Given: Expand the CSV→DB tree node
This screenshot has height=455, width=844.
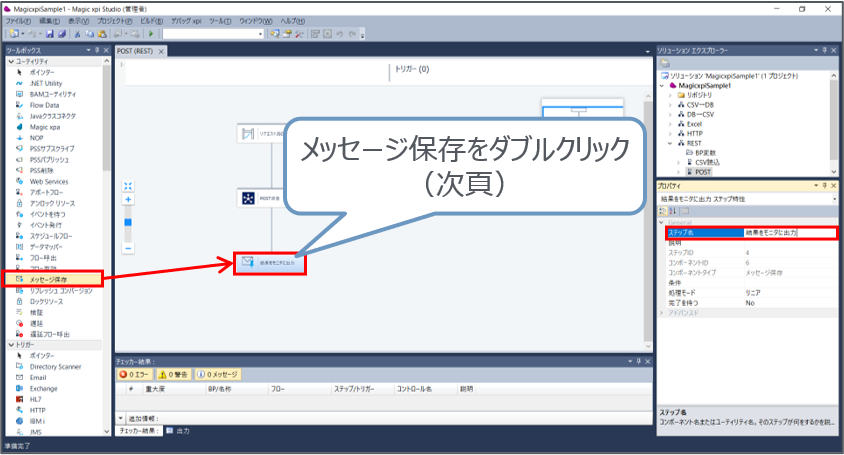Looking at the screenshot, I should (x=671, y=103).
